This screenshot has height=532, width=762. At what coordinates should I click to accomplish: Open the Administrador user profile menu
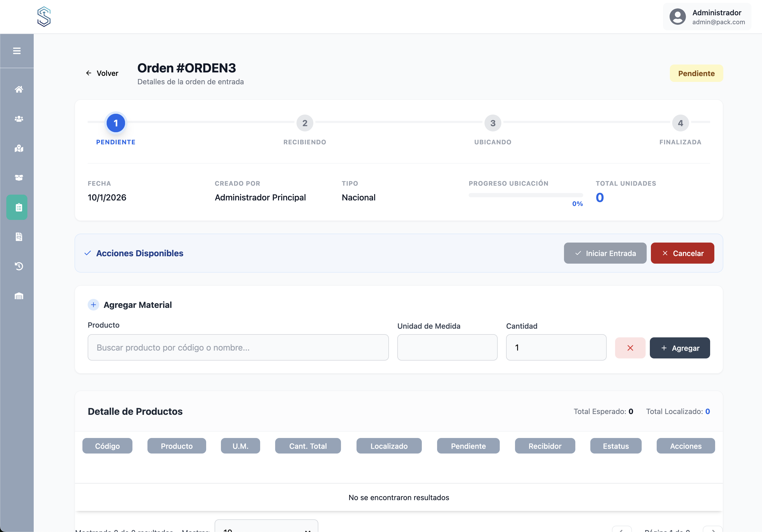707,17
